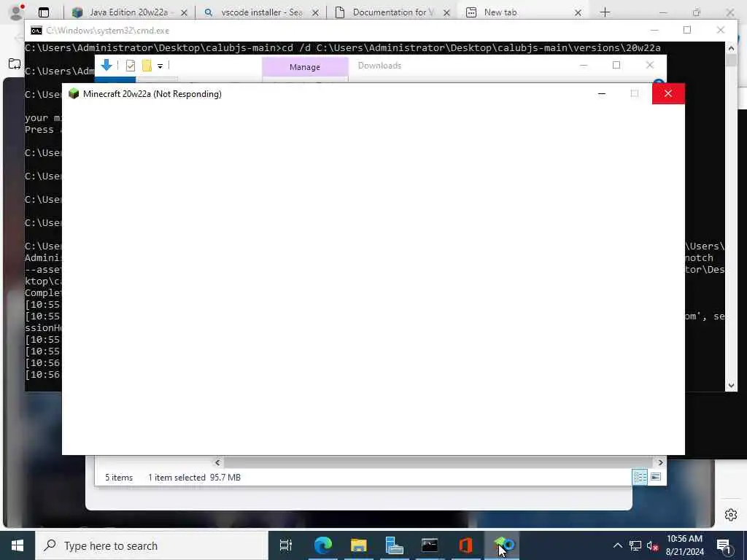747x560 pixels.
Task: Click the '5 items' status bar text
Action: tap(119, 477)
